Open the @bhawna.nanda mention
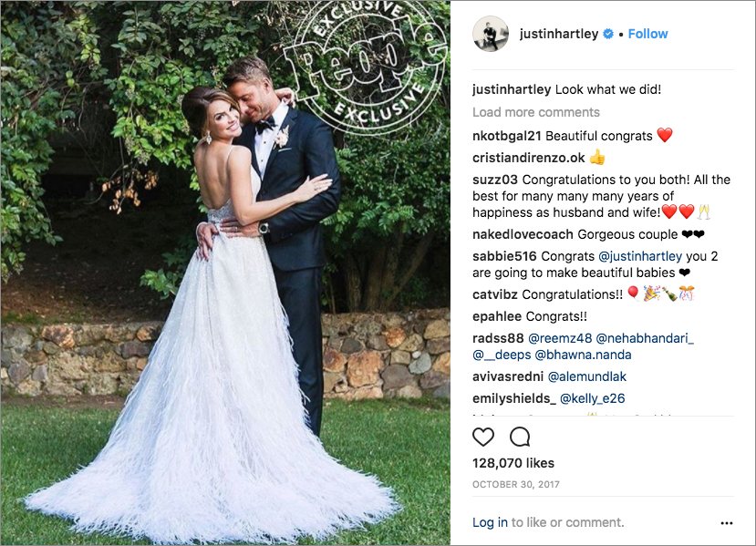The height and width of the screenshot is (546, 756). (583, 355)
